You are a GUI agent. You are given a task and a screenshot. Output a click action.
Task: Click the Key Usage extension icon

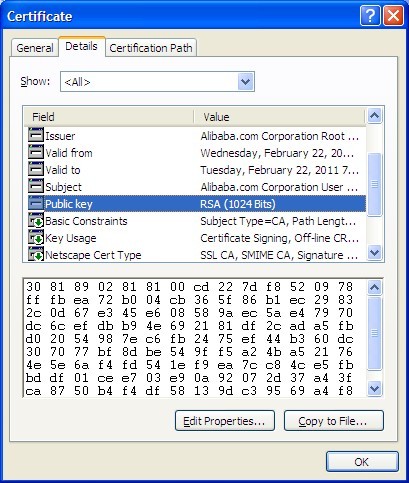coord(36,237)
